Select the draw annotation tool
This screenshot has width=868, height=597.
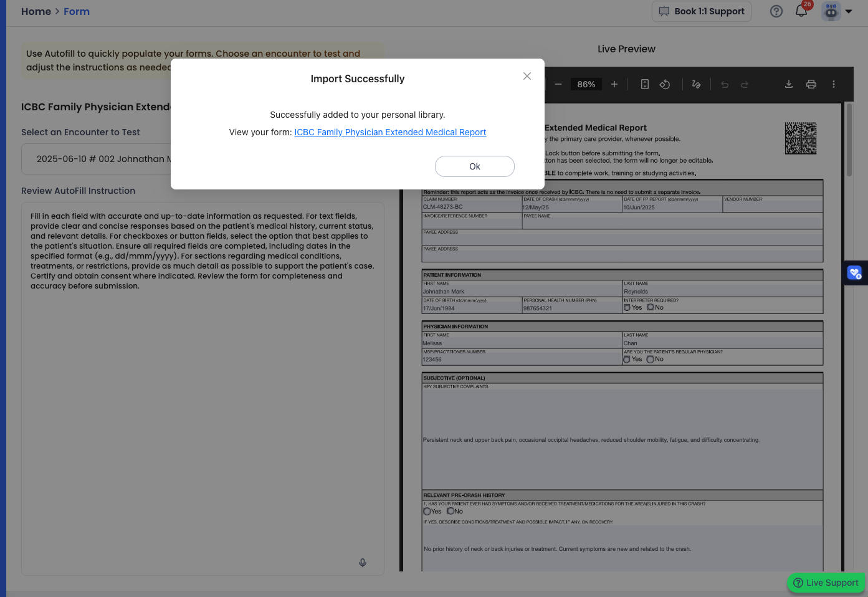pyautogui.click(x=696, y=84)
